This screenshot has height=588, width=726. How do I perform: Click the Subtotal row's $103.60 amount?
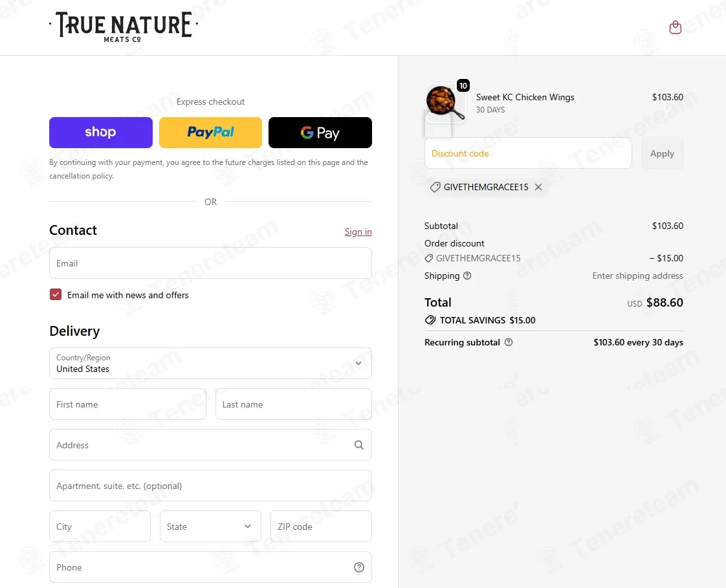tap(667, 226)
